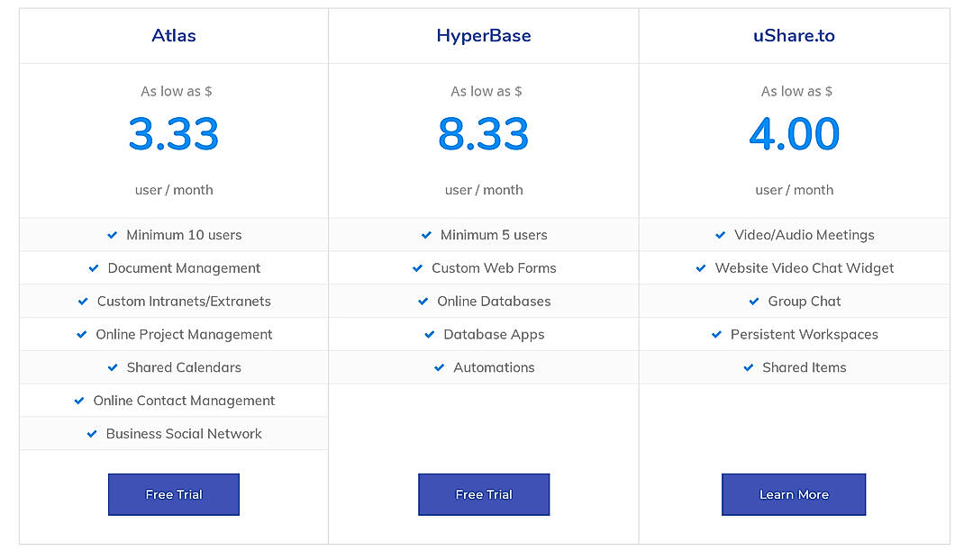Click the HyperBase Free Trial button
Image resolution: width=964 pixels, height=560 pixels.
484,494
